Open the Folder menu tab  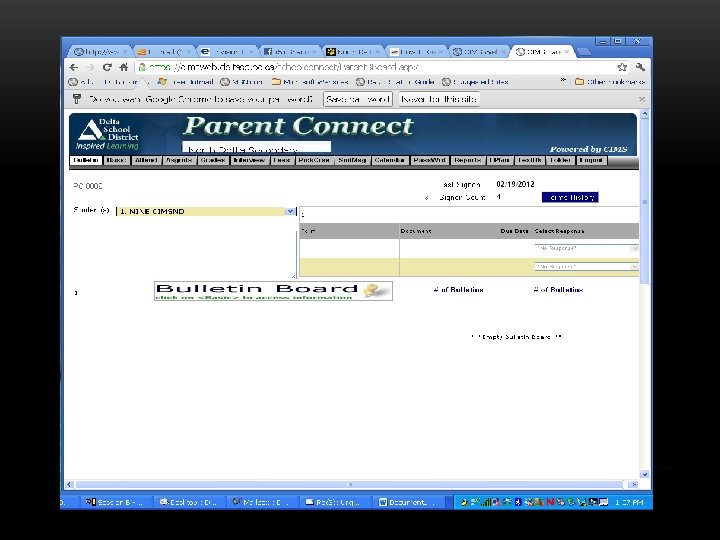(560, 160)
